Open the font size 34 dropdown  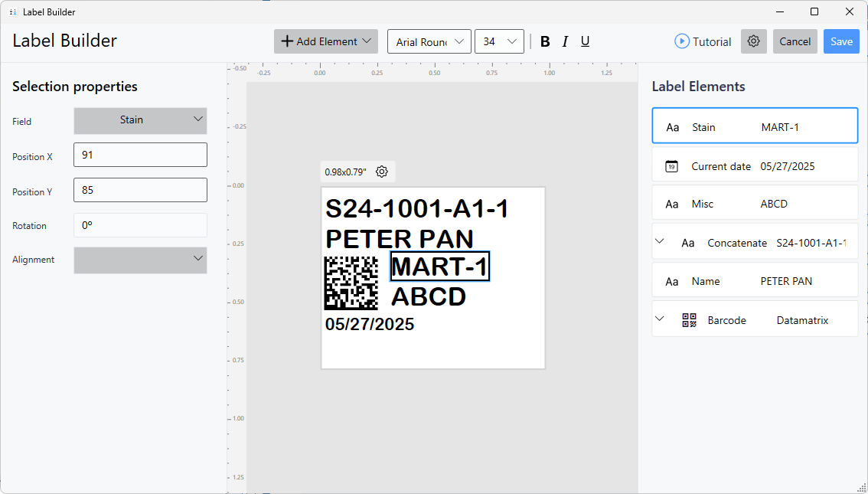coord(499,41)
